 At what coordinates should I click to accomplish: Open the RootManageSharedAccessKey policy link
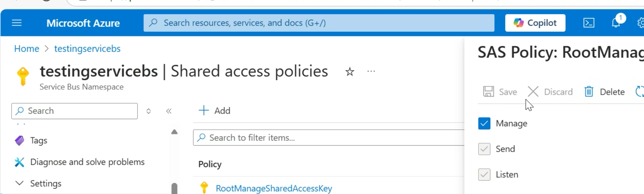pyautogui.click(x=274, y=188)
